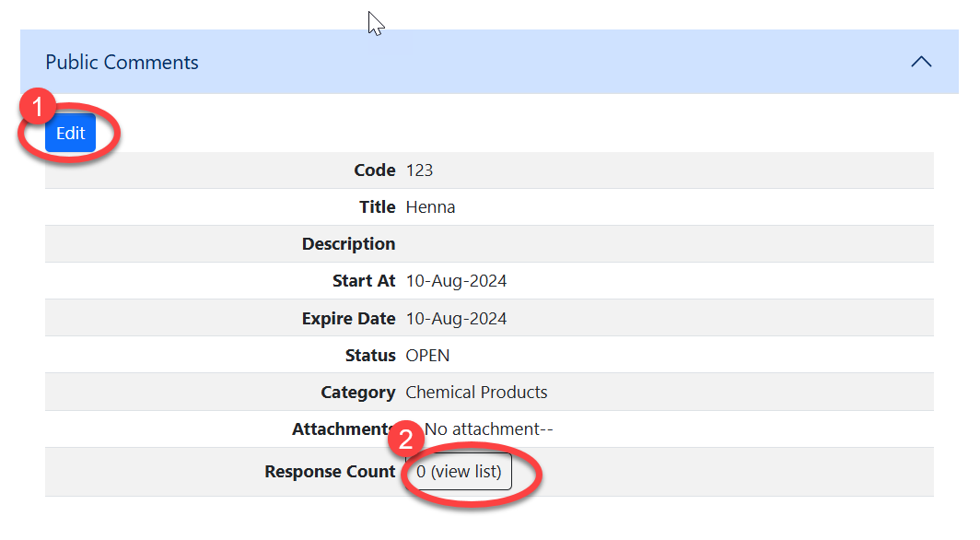
Task: Click the Expire Date value
Action: (x=456, y=319)
